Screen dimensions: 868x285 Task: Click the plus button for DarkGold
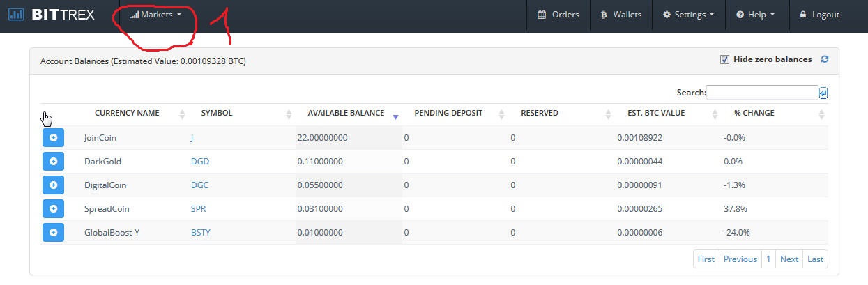click(x=53, y=161)
